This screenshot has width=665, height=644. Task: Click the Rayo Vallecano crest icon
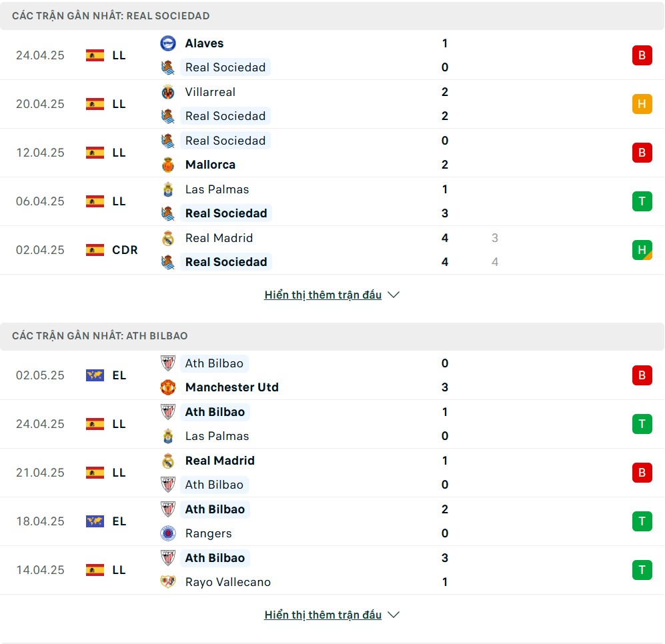(x=168, y=582)
